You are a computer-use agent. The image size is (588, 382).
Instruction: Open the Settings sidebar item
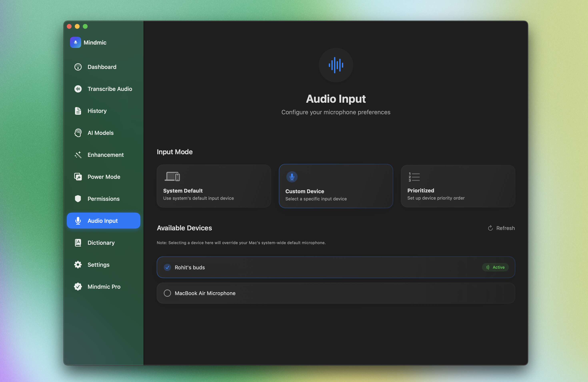98,265
